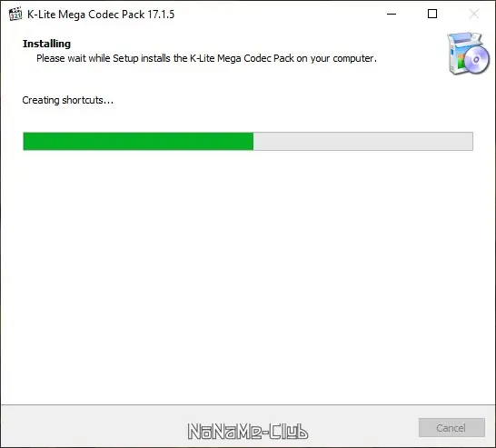Image resolution: width=496 pixels, height=448 pixels.
Task: Click the disabled Cancel button
Action: (x=451, y=428)
